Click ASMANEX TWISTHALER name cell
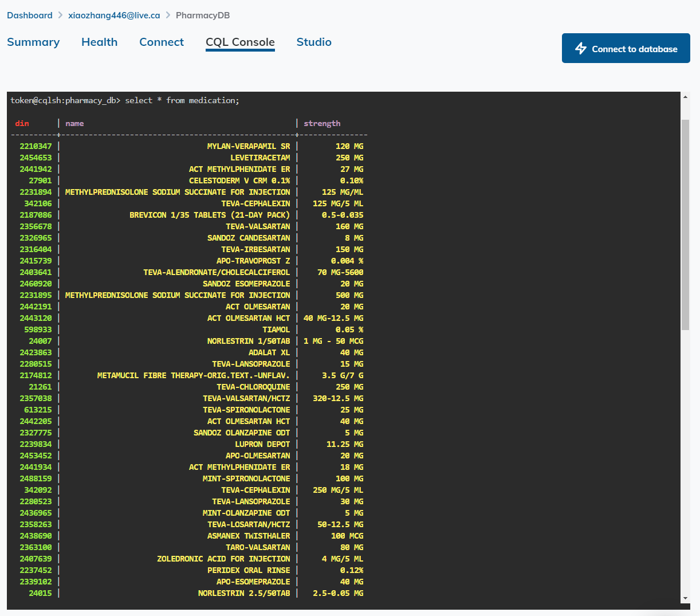Screen dimensions: 700x616 pos(249,536)
